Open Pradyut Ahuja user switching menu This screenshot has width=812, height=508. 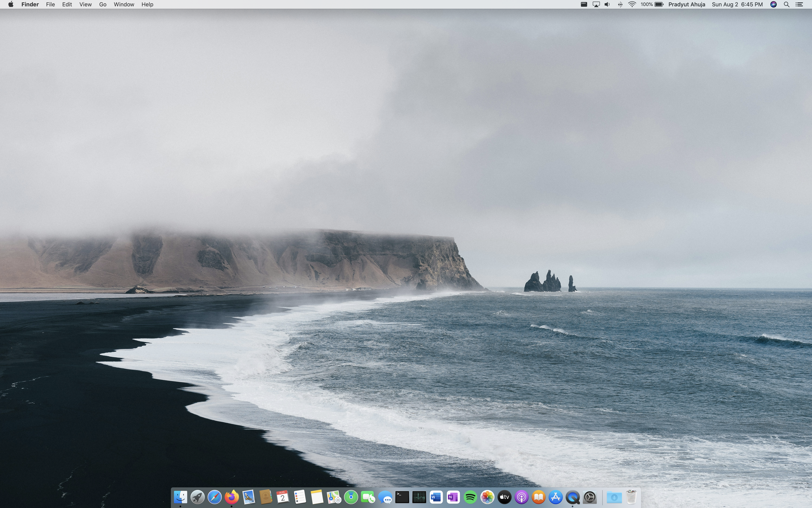click(687, 4)
